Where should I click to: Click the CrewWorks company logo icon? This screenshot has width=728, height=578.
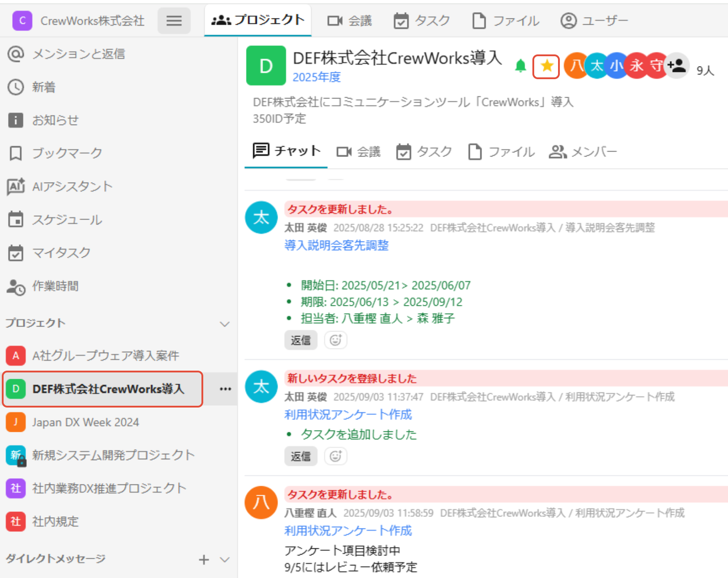pyautogui.click(x=22, y=21)
